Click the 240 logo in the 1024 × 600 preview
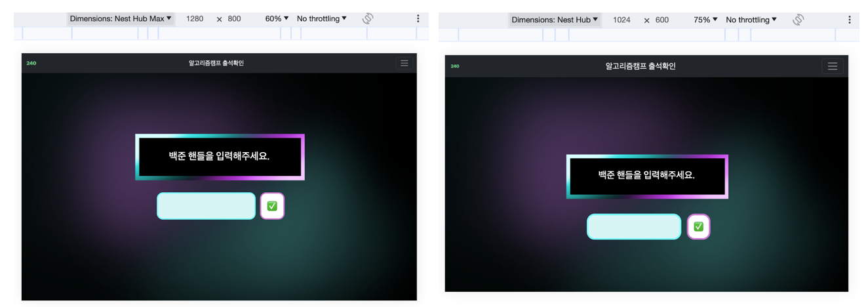Viewport: 868px width, 307px height. tap(455, 66)
